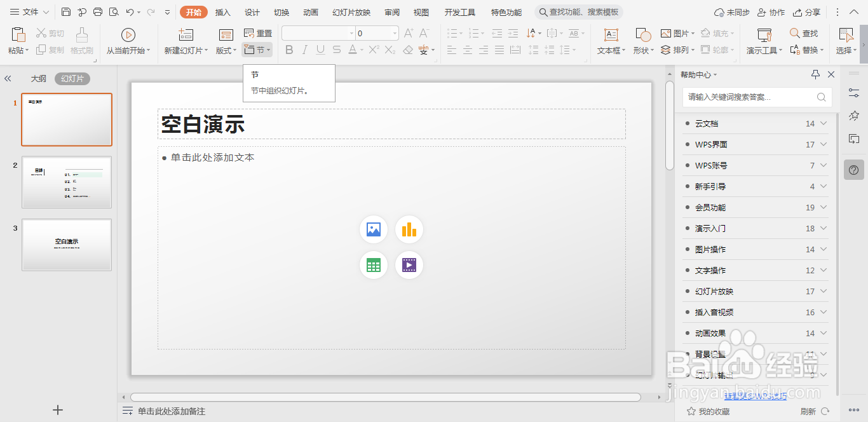Click the notes area 单击此处添加备注
Image resolution: width=868 pixels, height=422 pixels.
coord(172,412)
